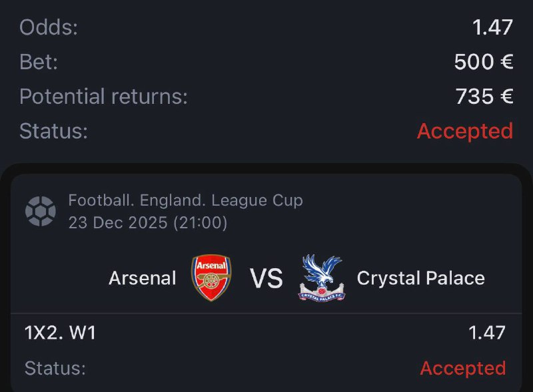Image resolution: width=533 pixels, height=392 pixels.
Task: Click the Status label in bet summary
Action: [x=53, y=131]
